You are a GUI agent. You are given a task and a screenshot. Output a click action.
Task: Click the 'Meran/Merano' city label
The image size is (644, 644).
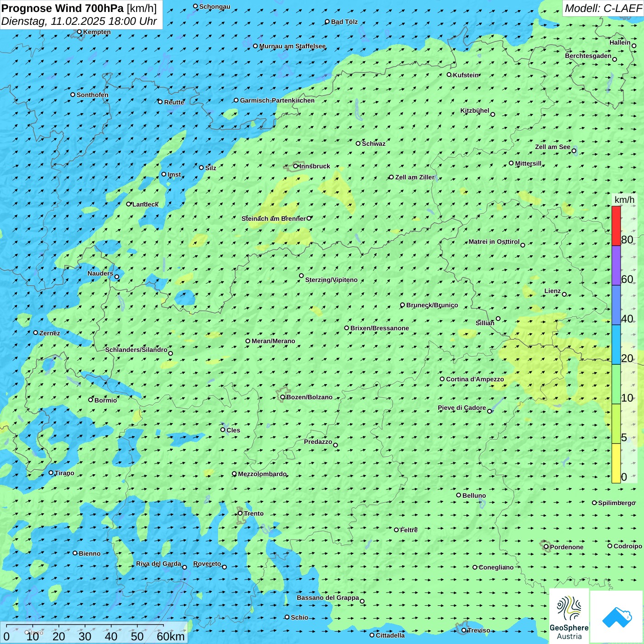click(273, 341)
